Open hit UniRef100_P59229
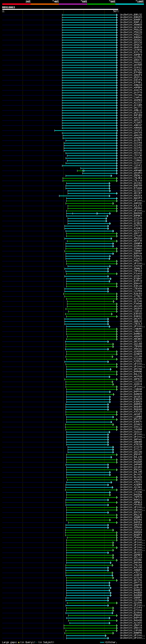The height and width of the screenshot is (644, 146). tap(131, 30)
